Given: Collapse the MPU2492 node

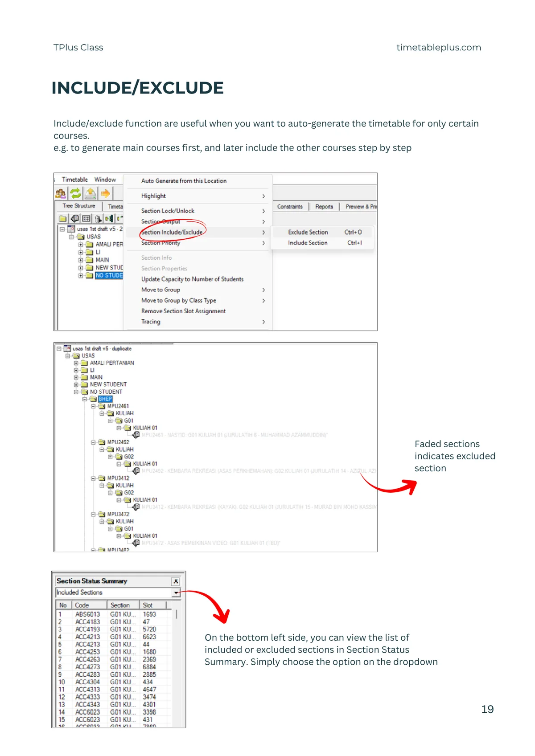Looking at the screenshot, I should click(93, 442).
